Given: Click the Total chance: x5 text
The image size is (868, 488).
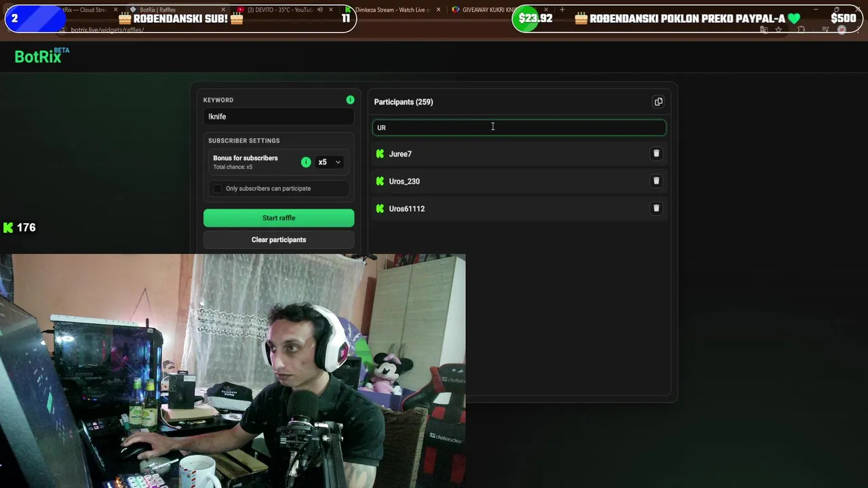Looking at the screenshot, I should coord(233,167).
